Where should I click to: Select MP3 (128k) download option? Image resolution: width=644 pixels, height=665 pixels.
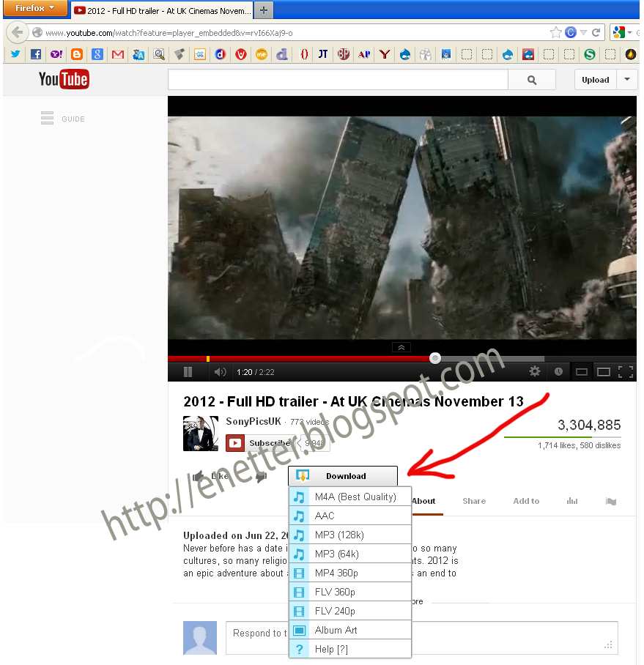click(350, 535)
